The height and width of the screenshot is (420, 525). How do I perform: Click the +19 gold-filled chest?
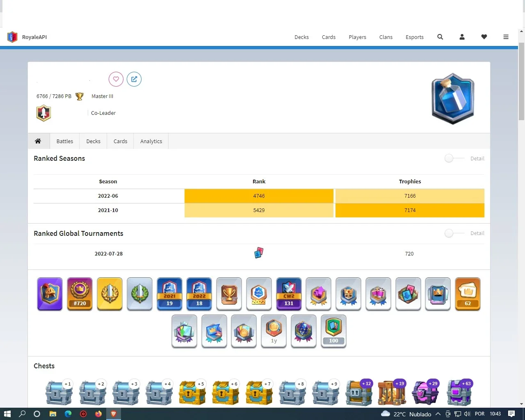(x=392, y=393)
